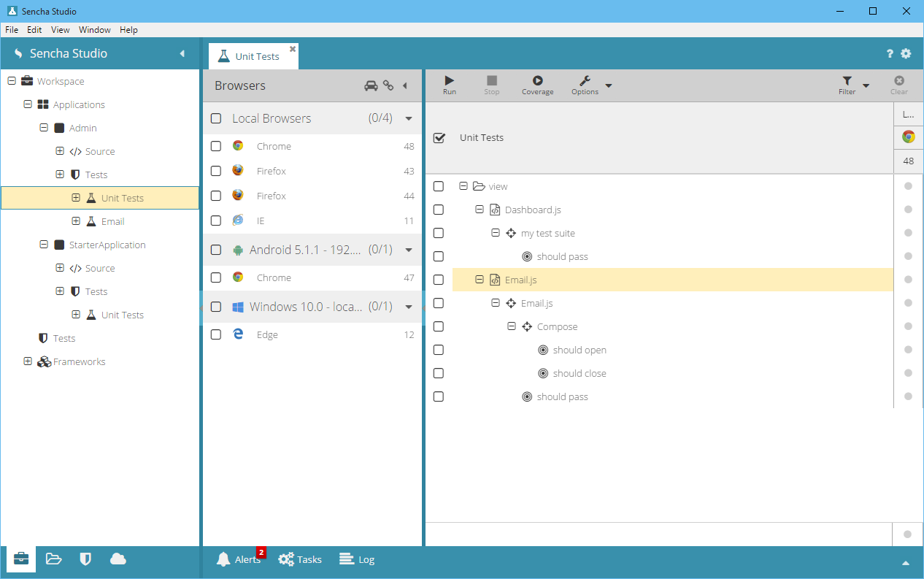Click the Android robot icon
924x579 pixels.
click(x=237, y=250)
